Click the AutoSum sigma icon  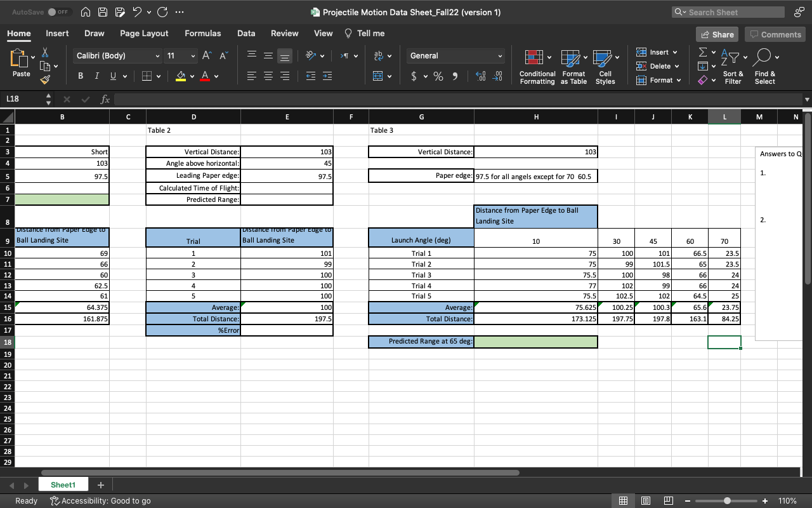coord(702,52)
